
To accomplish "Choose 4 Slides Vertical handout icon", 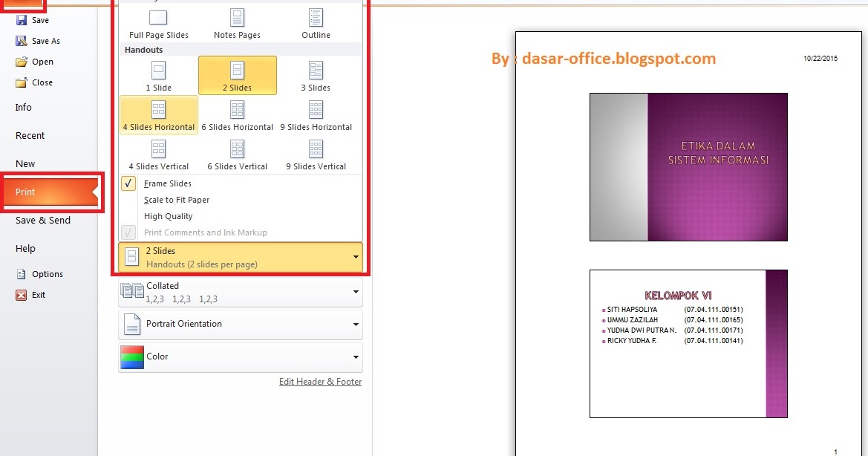I will point(158,149).
